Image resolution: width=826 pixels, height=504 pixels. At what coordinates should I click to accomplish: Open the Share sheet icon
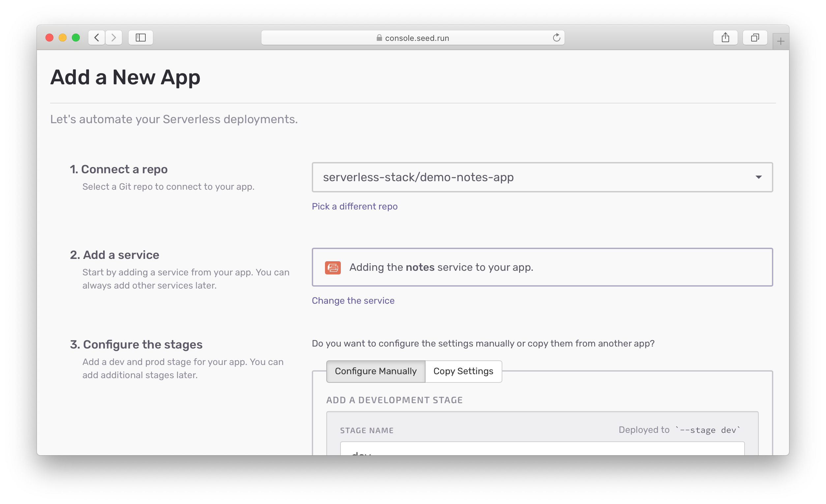click(x=725, y=38)
